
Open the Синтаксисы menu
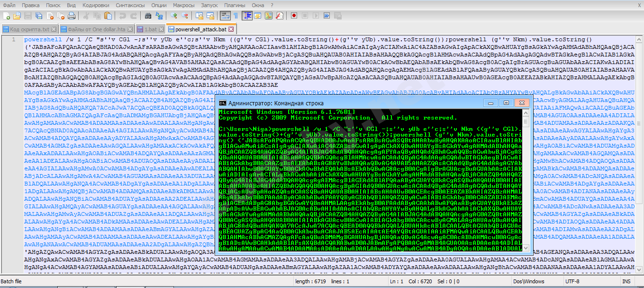[x=130, y=5]
